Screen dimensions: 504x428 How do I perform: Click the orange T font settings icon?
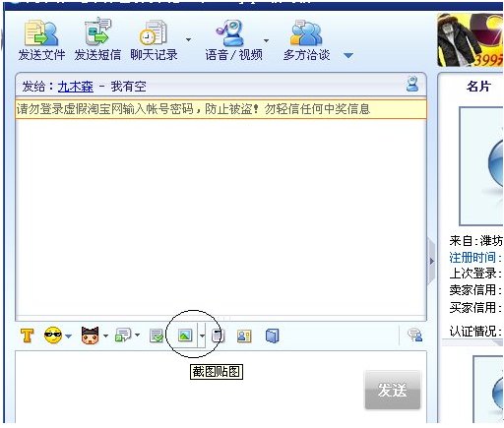27,336
